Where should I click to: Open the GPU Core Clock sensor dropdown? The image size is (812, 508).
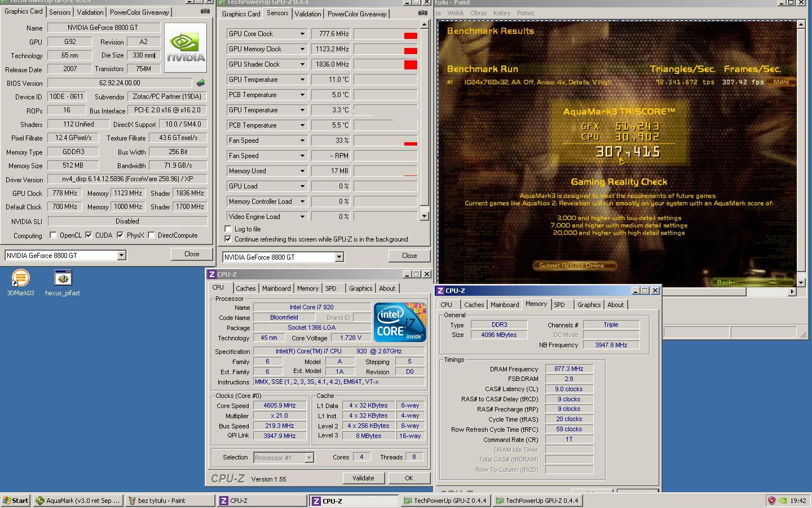tap(302, 34)
